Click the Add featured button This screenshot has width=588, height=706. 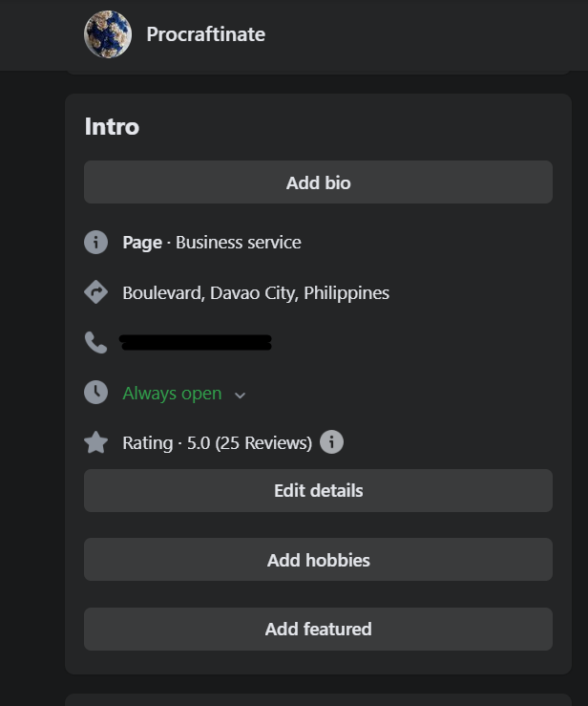[318, 629]
